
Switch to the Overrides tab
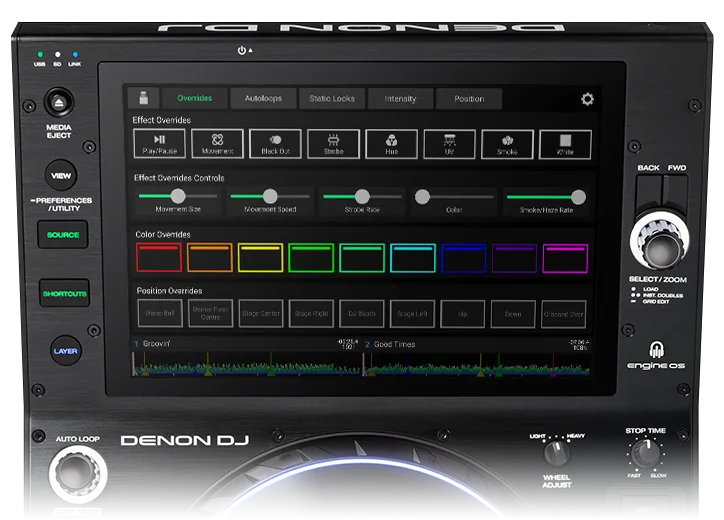click(x=195, y=98)
